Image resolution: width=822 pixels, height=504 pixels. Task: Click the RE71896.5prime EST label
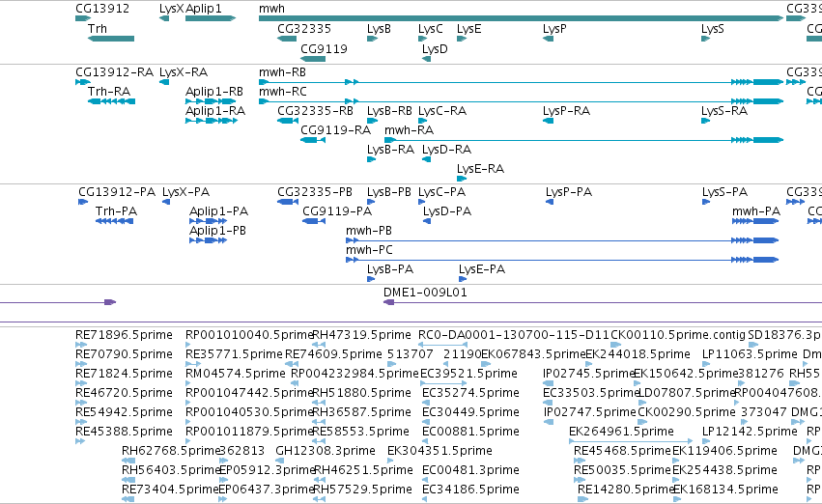(124, 335)
